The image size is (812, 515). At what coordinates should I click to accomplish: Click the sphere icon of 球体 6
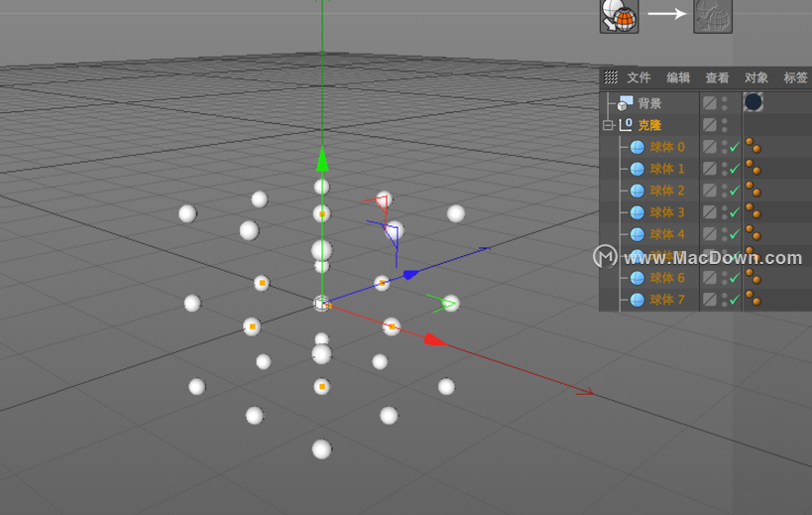point(638,278)
